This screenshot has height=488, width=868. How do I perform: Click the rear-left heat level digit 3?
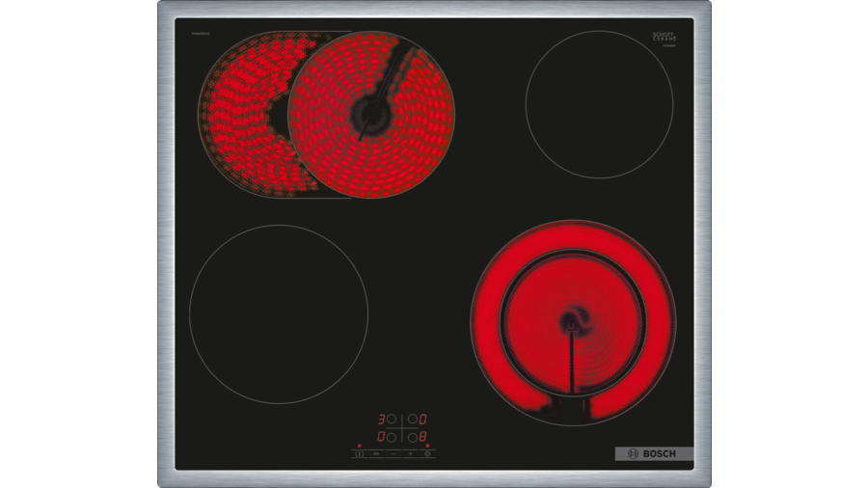(x=381, y=419)
